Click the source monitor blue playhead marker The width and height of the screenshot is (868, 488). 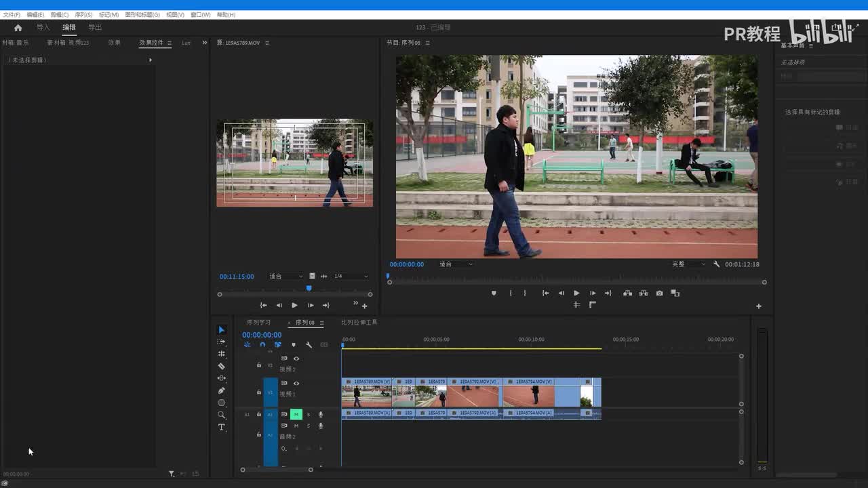coord(309,288)
